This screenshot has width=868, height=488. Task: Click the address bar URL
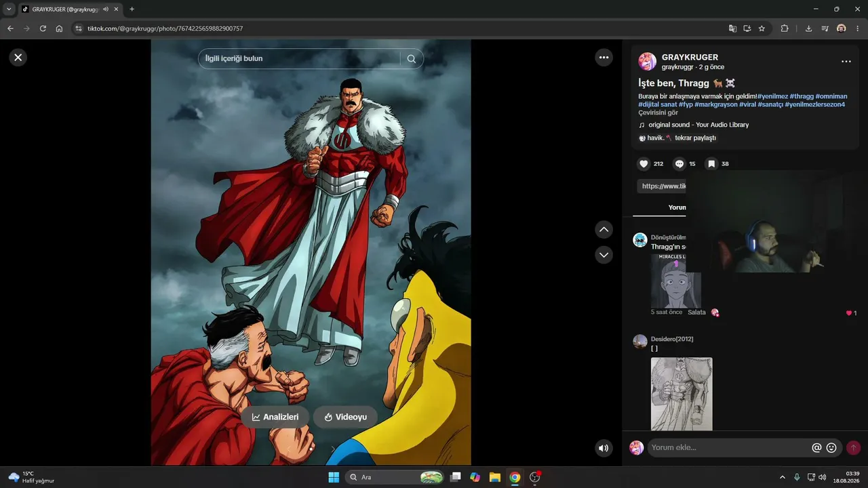click(x=165, y=28)
